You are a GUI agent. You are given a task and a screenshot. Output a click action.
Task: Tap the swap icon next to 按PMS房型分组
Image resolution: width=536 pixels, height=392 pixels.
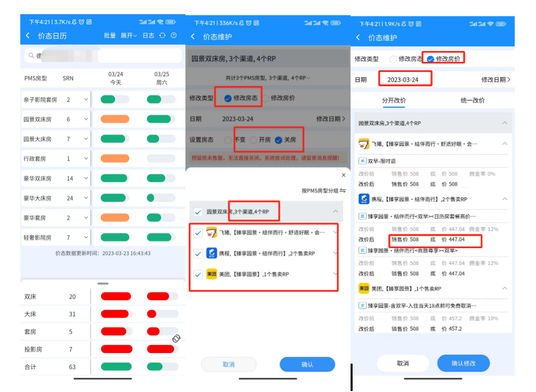click(x=342, y=190)
